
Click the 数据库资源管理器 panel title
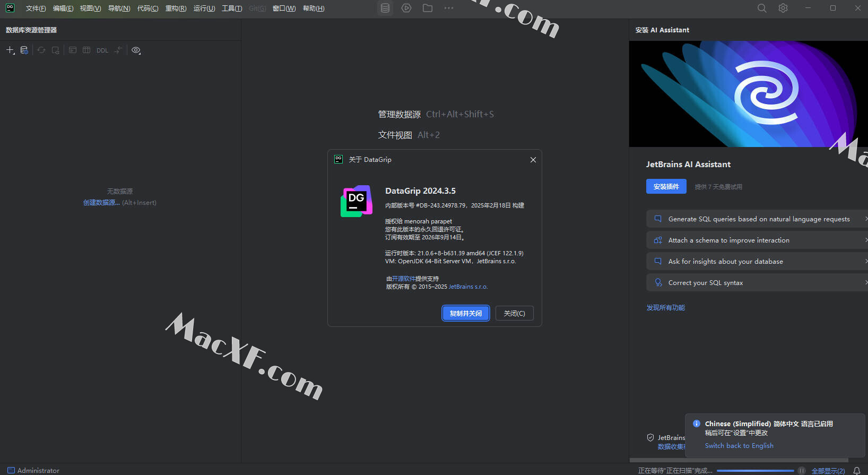[x=31, y=30]
